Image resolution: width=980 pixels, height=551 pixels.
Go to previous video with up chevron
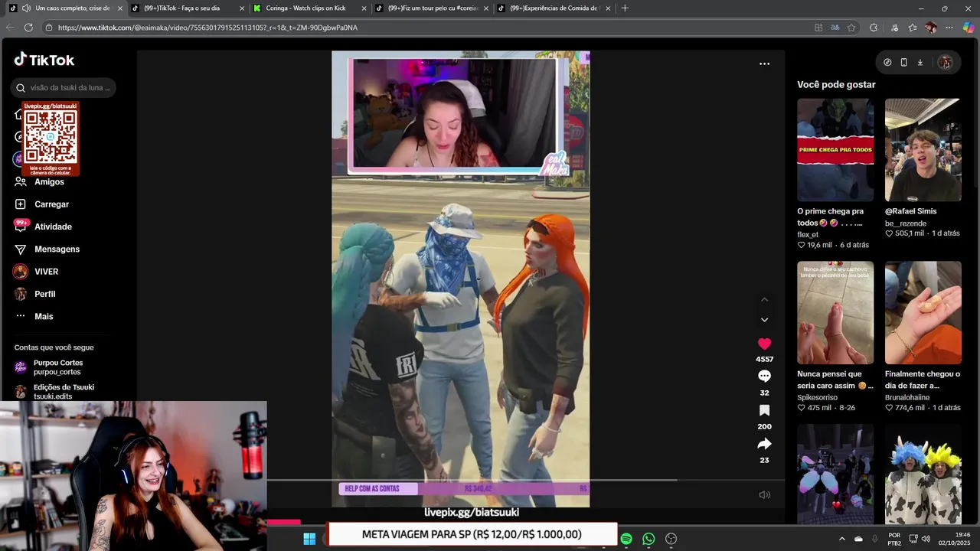[x=764, y=299]
